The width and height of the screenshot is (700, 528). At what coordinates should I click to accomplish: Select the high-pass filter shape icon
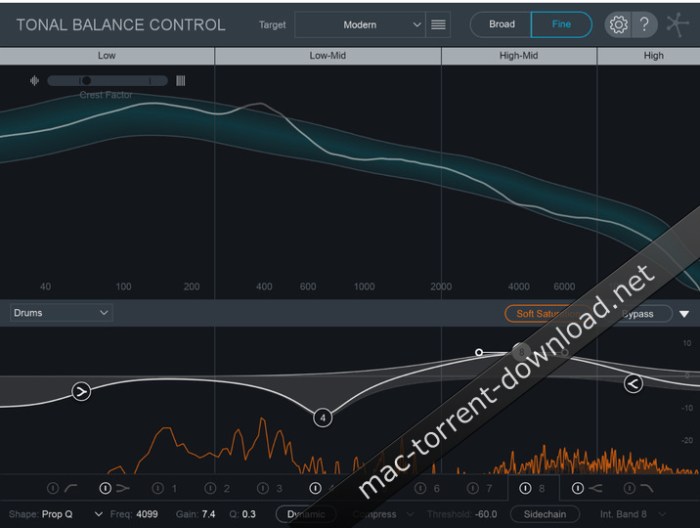tap(71, 488)
